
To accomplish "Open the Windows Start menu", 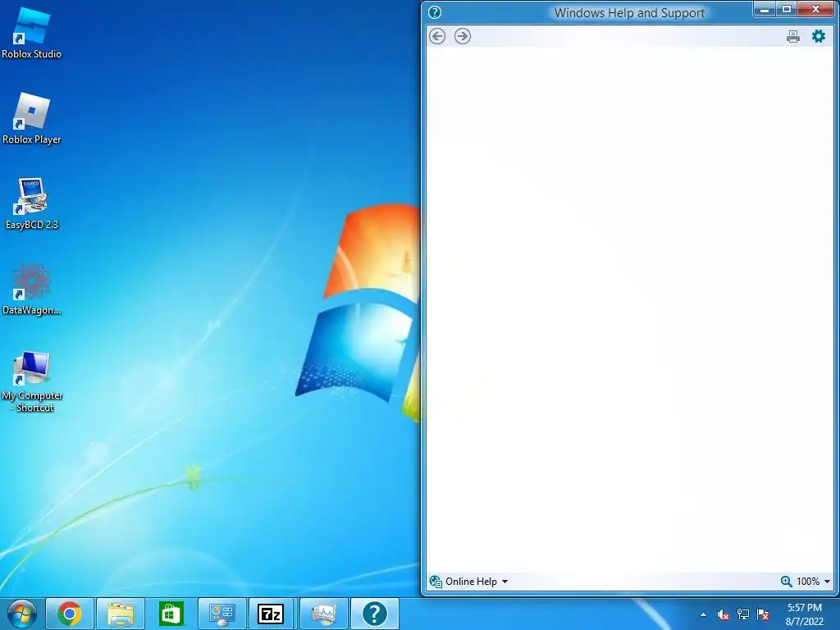I will click(x=21, y=614).
